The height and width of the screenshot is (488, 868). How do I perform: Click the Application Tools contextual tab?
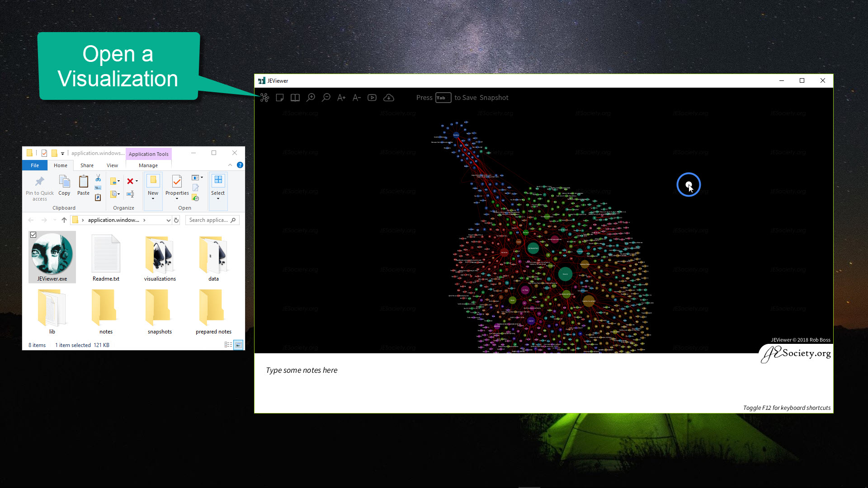[x=148, y=154]
